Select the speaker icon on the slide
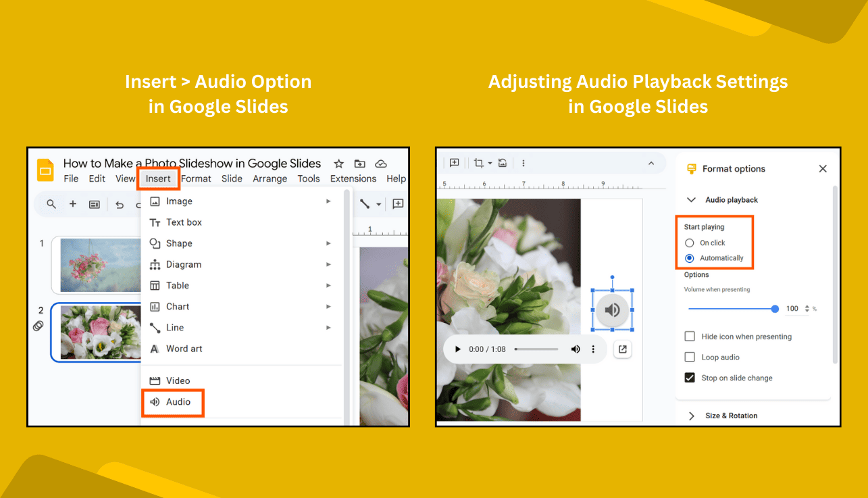This screenshot has height=498, width=868. click(x=612, y=309)
